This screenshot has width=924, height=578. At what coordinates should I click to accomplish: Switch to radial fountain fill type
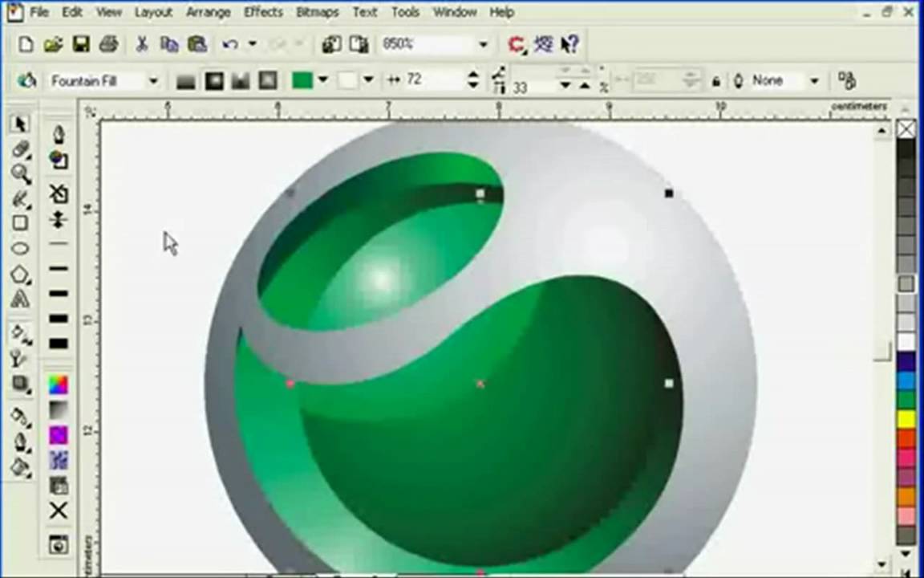click(213, 80)
